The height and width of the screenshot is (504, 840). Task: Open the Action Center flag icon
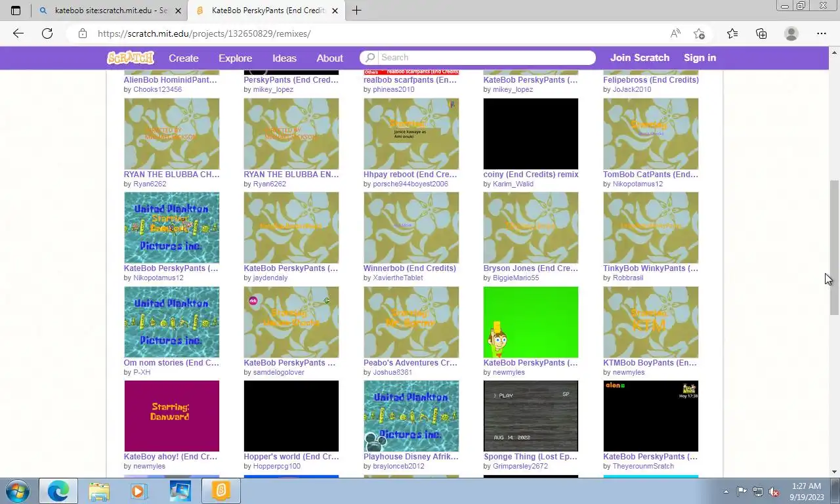coord(742,492)
